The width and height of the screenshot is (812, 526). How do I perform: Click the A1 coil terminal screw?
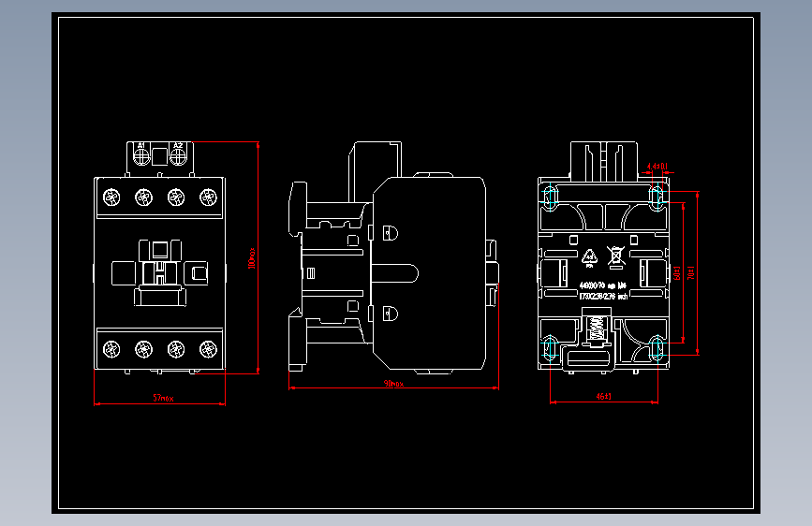click(x=141, y=156)
